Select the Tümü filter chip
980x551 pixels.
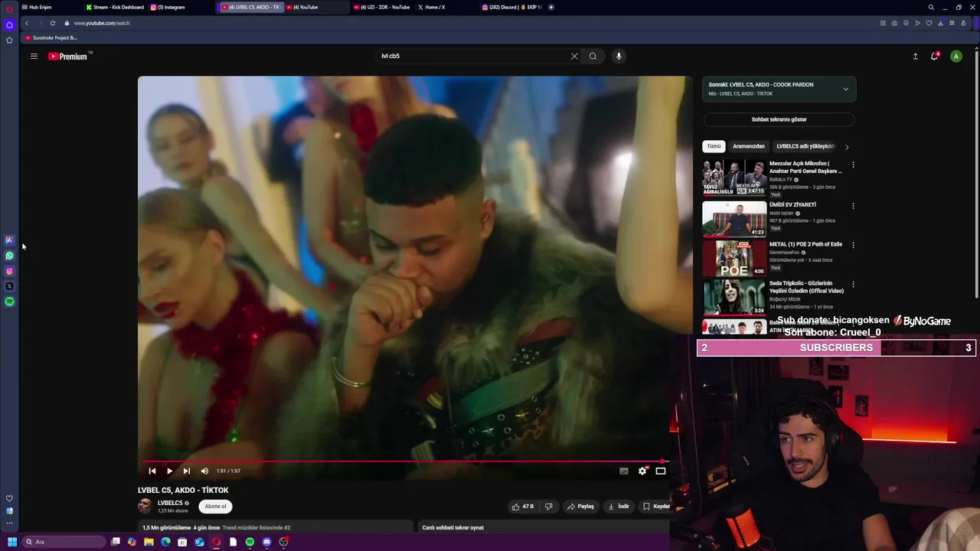(714, 146)
